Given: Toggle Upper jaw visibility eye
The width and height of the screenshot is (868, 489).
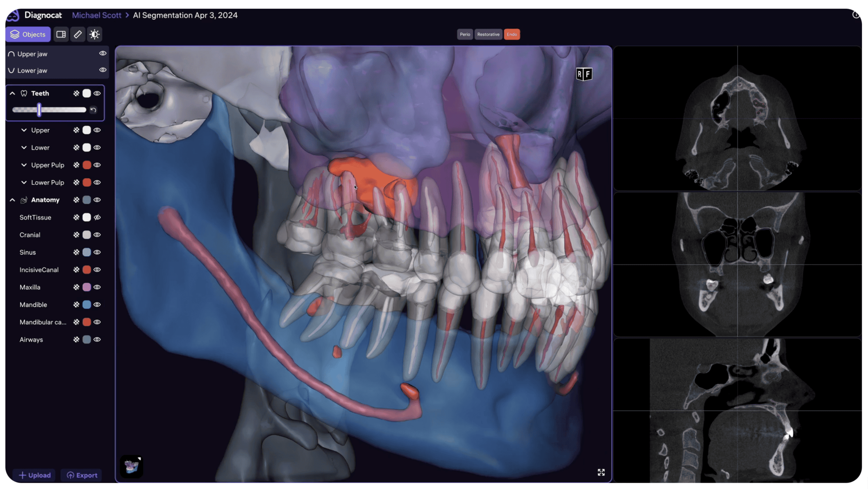Looking at the screenshot, I should pyautogui.click(x=103, y=54).
